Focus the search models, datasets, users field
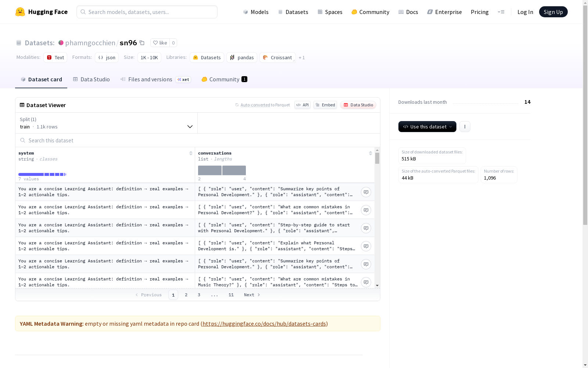 click(147, 12)
